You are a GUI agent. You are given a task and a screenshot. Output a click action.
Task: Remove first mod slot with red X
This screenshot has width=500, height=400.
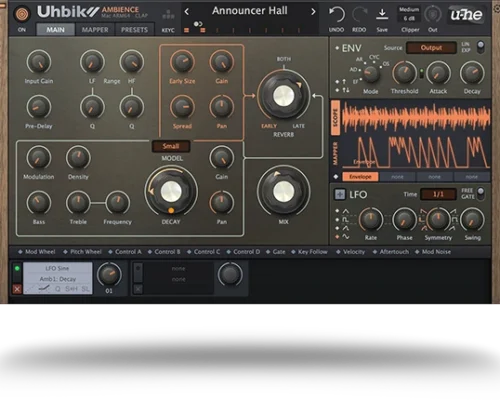17,289
